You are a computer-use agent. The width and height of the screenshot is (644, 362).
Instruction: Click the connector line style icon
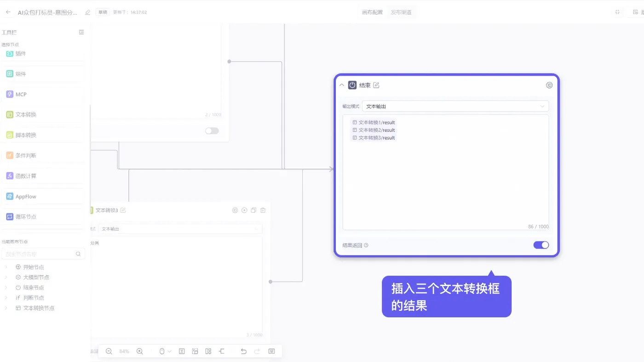[x=222, y=351]
